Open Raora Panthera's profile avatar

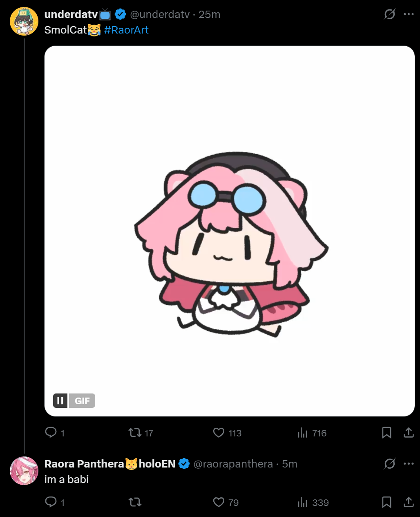[24, 471]
